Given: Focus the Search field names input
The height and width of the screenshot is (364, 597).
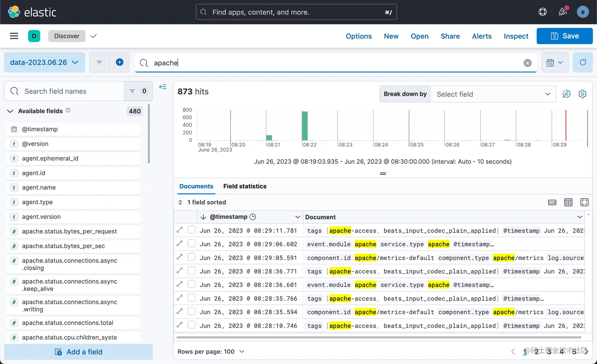Looking at the screenshot, I should (x=64, y=91).
